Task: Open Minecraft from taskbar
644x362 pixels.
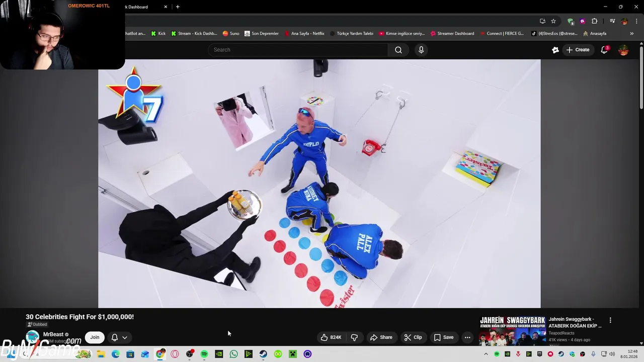Action: (x=293, y=354)
